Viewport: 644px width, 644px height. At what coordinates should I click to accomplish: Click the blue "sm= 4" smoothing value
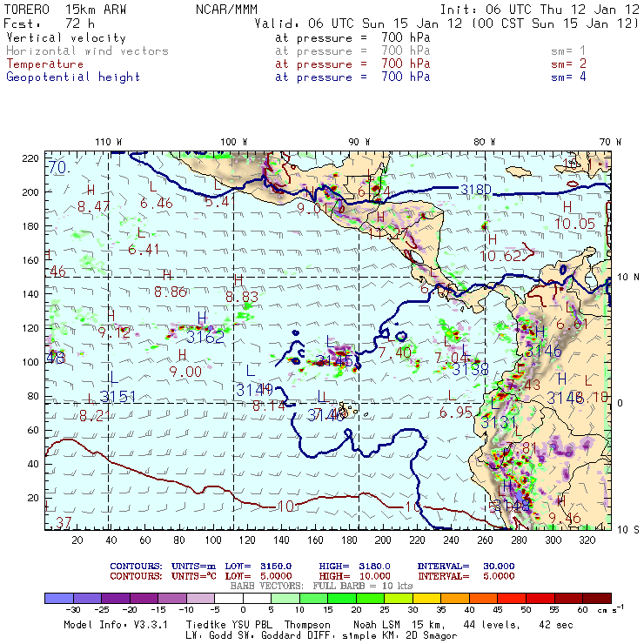point(568,77)
